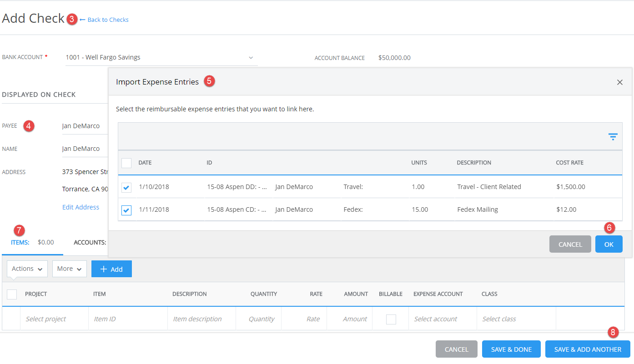The image size is (634, 364).
Task: Click the Rate input field
Action: pos(304,319)
